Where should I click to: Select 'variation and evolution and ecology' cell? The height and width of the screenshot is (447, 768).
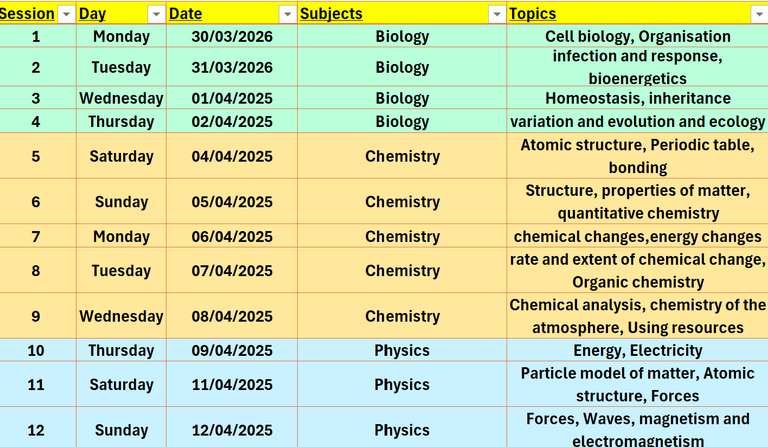[x=637, y=122]
